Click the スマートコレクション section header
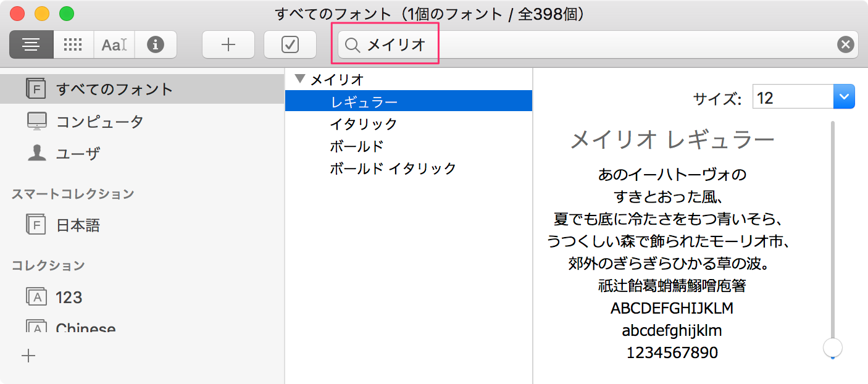 73,194
